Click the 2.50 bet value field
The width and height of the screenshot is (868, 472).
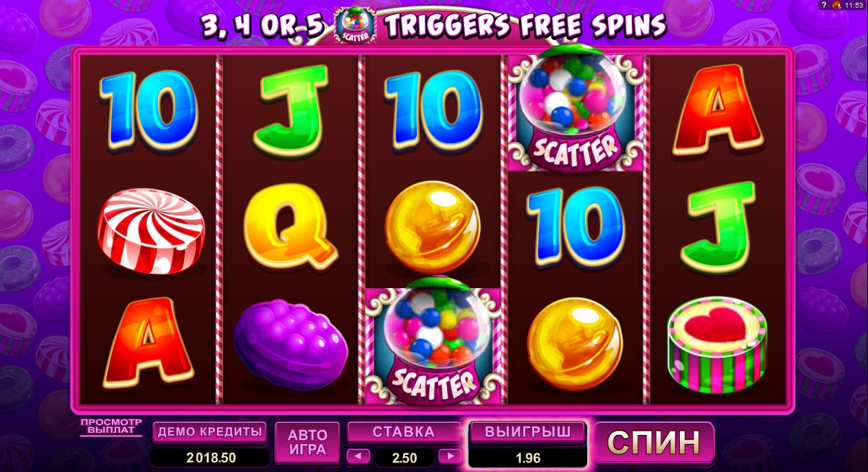click(x=404, y=457)
